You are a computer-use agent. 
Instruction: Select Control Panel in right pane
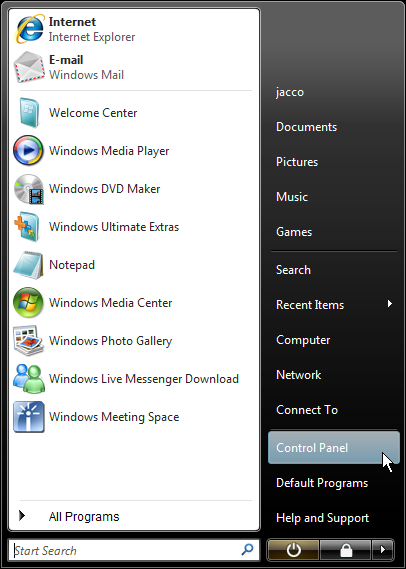(x=334, y=447)
